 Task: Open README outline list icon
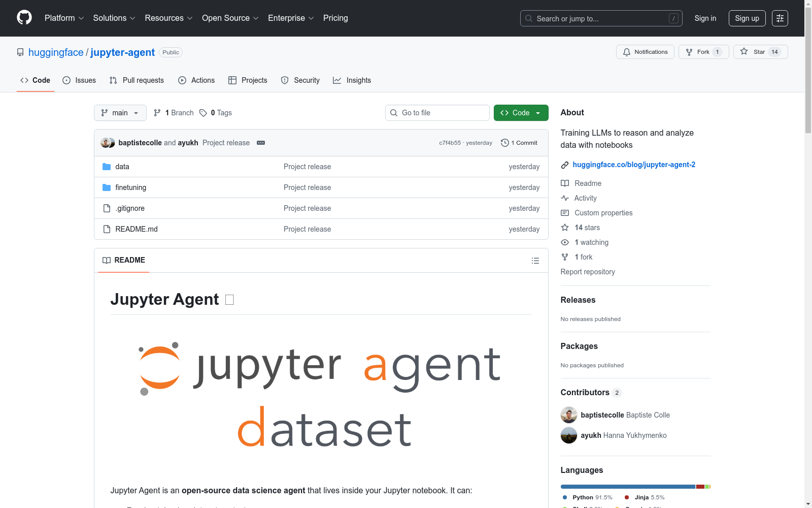(535, 261)
